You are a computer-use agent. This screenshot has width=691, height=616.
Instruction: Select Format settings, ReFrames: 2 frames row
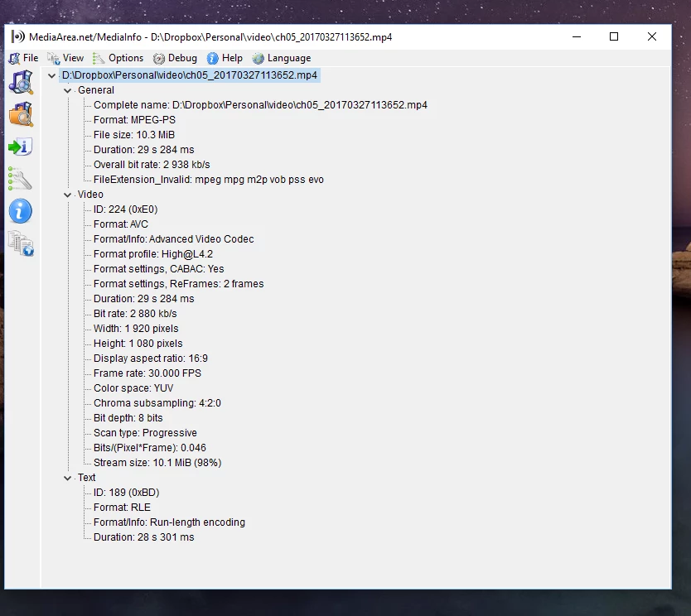178,284
